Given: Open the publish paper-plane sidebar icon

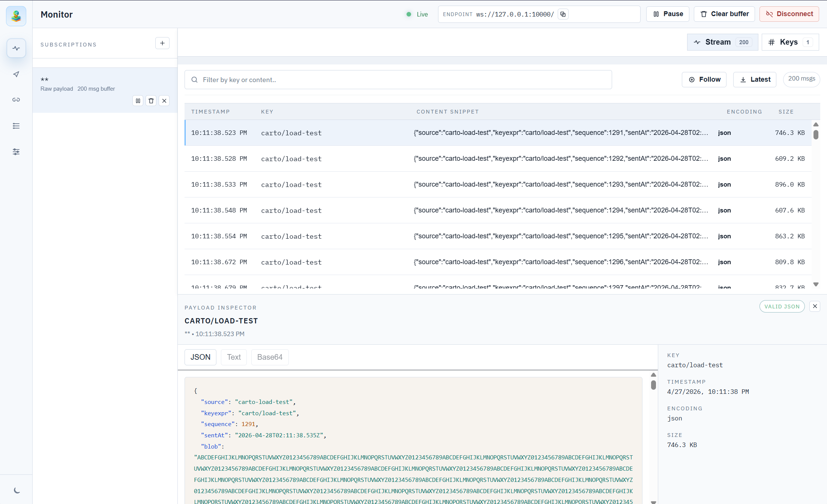Looking at the screenshot, I should [16, 74].
